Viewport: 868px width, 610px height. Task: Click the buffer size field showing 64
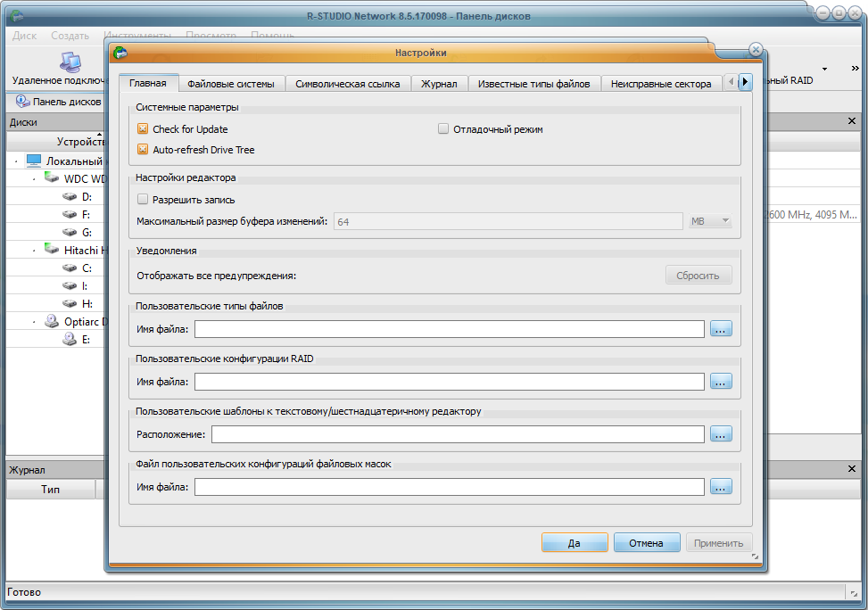pos(508,221)
